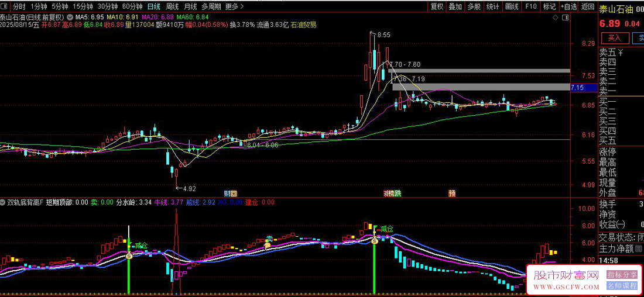
Task: Click the MA20: 6.88 indicator label
Action: (157, 17)
